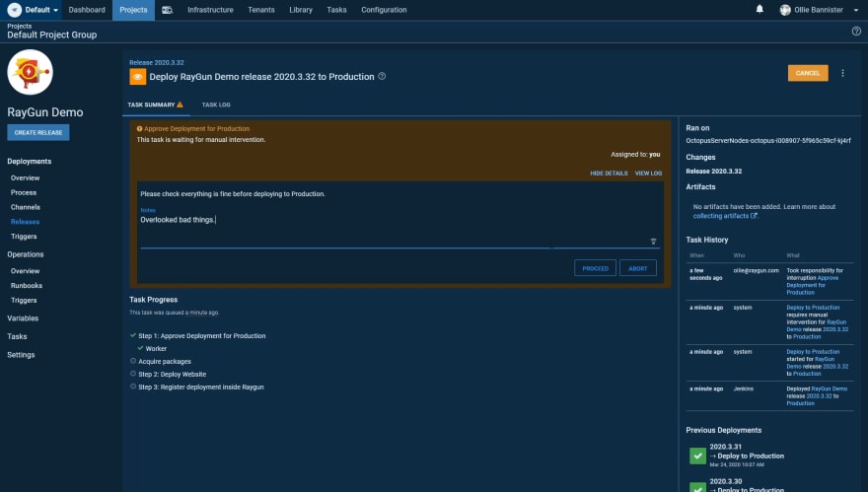Open Deployments Overview in the sidebar
The image size is (868, 492).
[x=25, y=178]
